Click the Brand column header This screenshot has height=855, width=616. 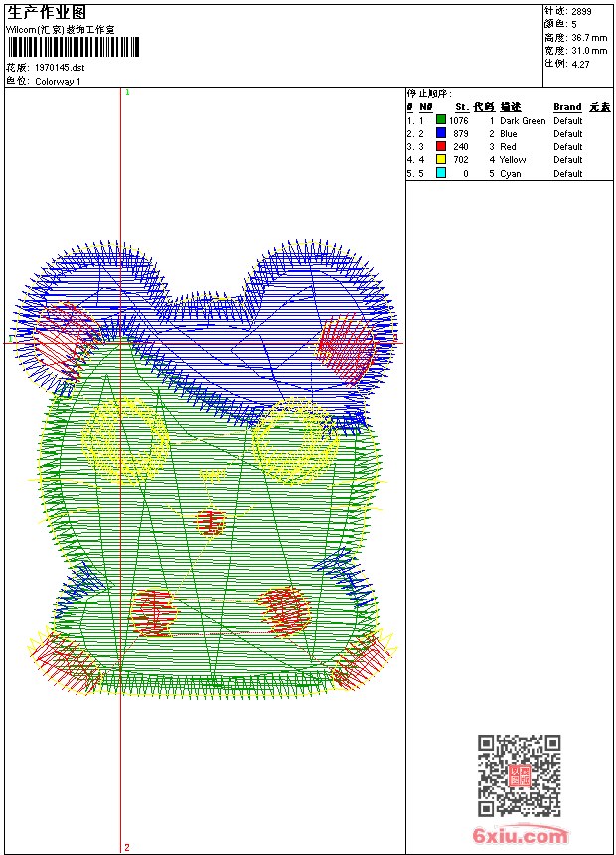(567, 107)
